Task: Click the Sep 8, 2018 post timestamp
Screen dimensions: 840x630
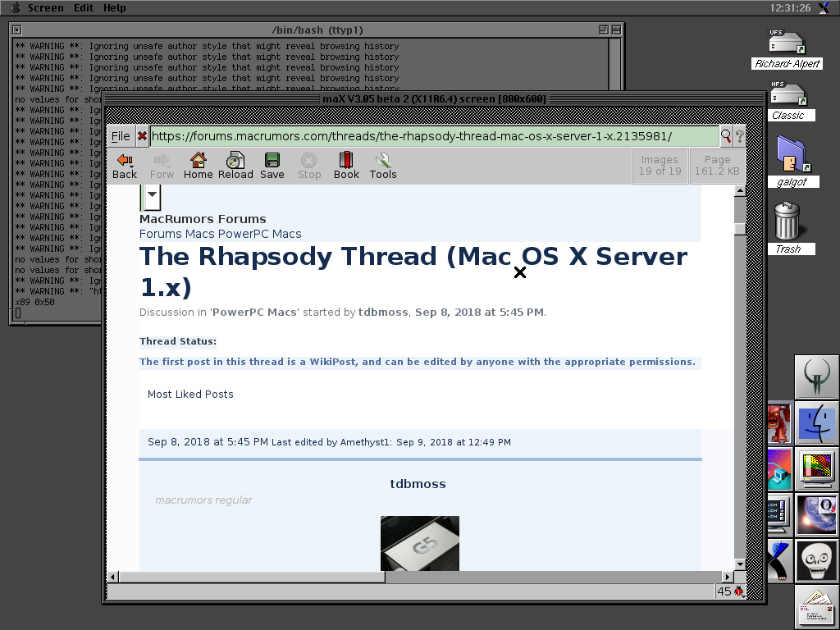Action: point(208,442)
